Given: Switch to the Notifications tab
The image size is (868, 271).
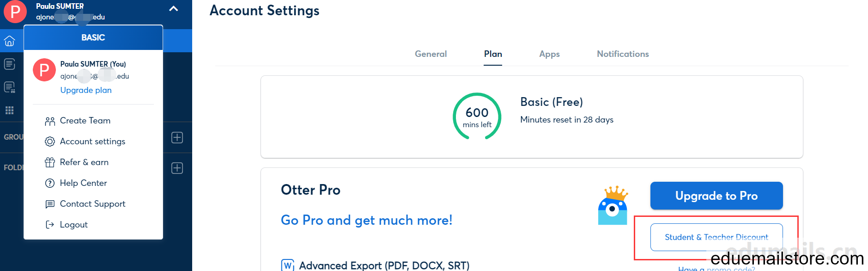Looking at the screenshot, I should point(623,54).
